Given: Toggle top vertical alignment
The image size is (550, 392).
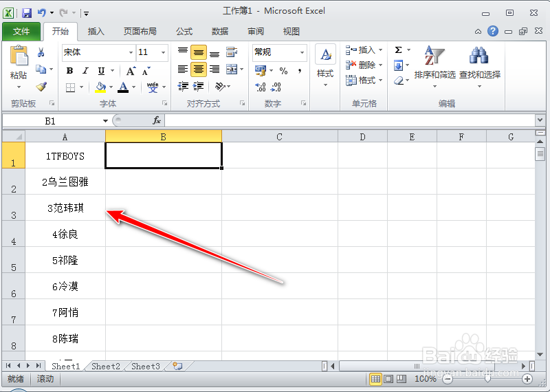Looking at the screenshot, I should [x=183, y=52].
